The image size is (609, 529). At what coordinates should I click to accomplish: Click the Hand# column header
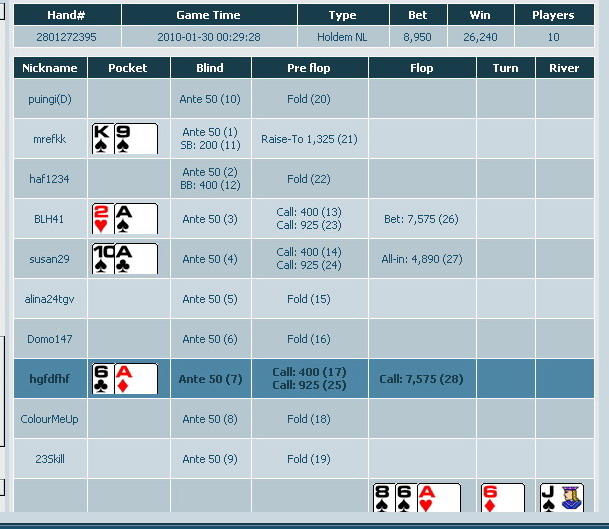67,15
